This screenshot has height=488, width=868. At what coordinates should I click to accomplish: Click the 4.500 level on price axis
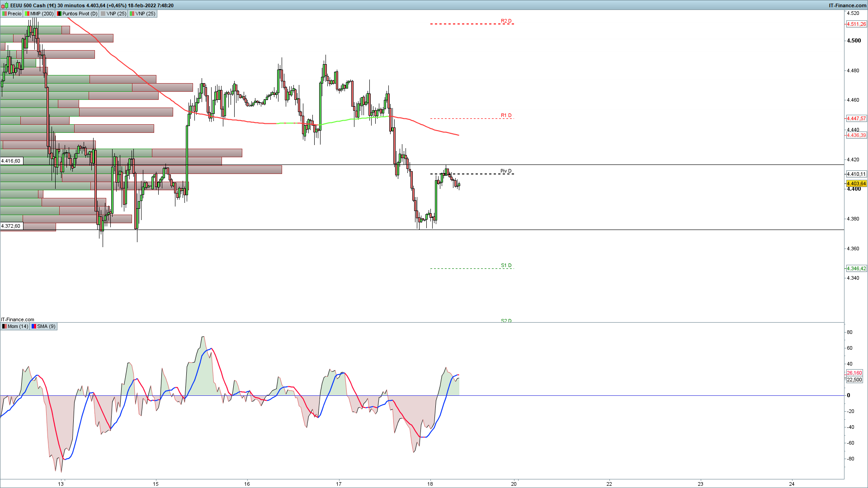854,41
